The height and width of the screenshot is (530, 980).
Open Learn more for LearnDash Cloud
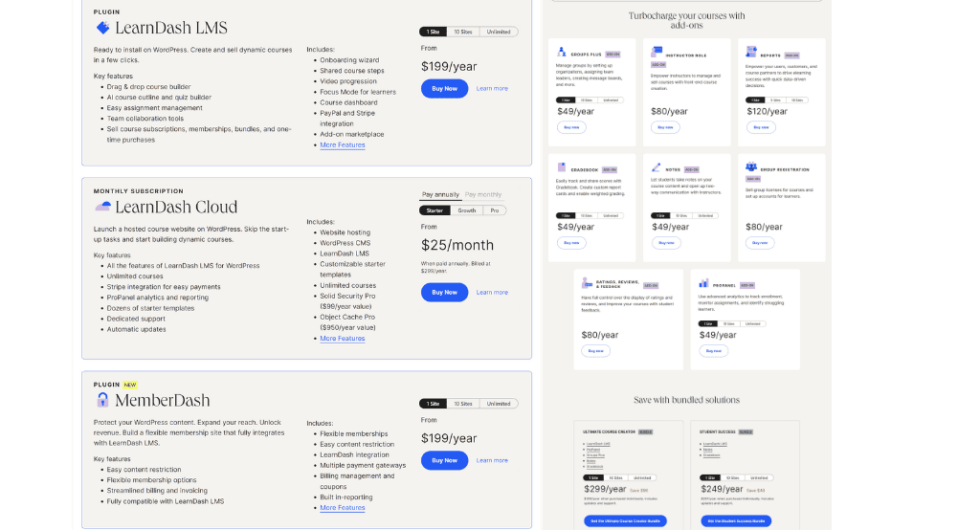tap(492, 293)
